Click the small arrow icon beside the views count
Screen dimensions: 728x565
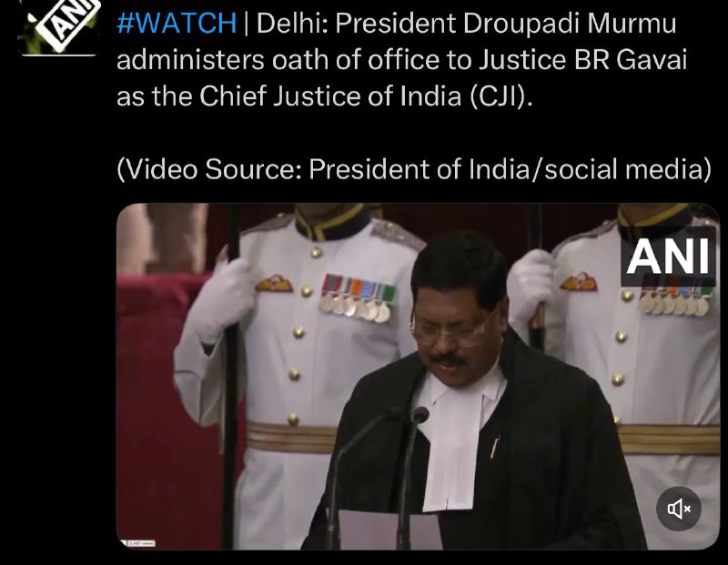[x=123, y=543]
